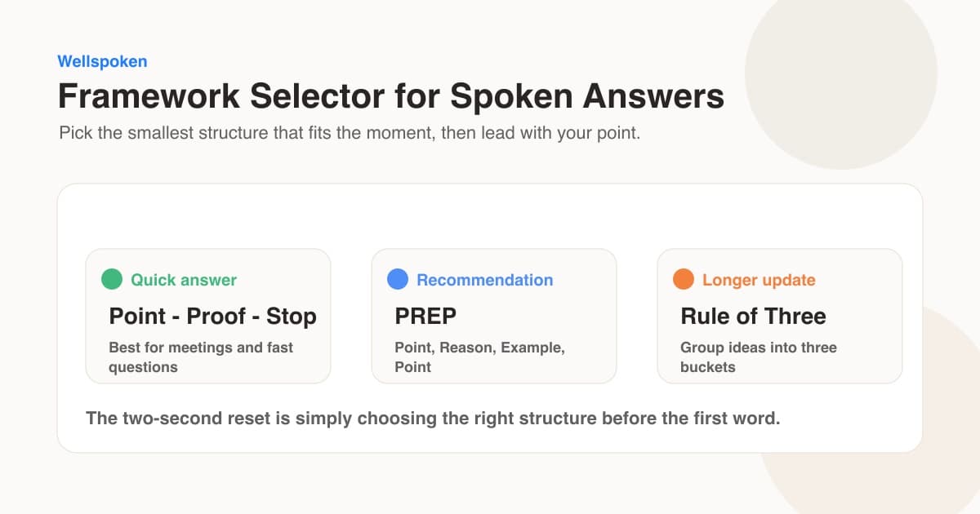Click the Framework Selector for Spoken Answers title
The width and height of the screenshot is (980, 514).
pos(390,96)
